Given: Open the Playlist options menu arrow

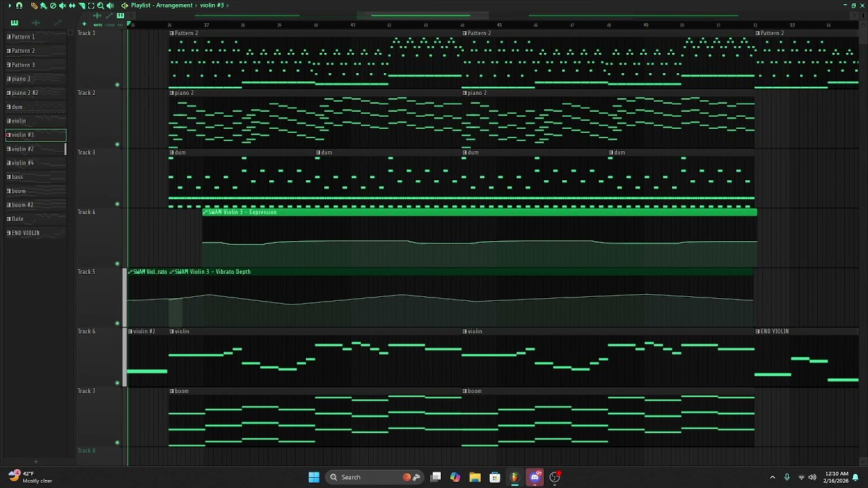Looking at the screenshot, I should tap(9, 5).
